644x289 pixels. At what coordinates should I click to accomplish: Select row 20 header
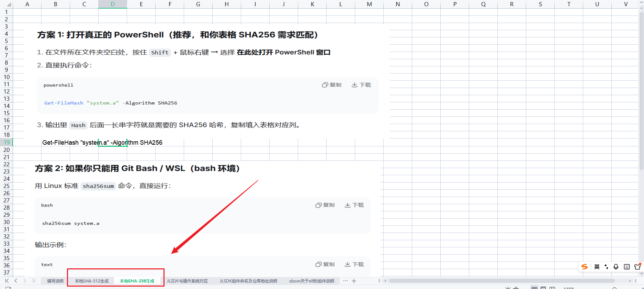7,150
